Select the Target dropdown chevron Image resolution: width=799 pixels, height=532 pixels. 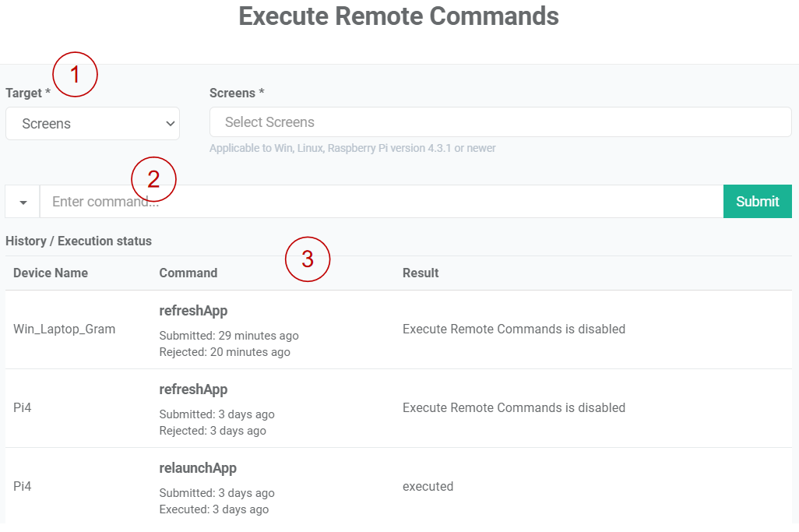(171, 123)
